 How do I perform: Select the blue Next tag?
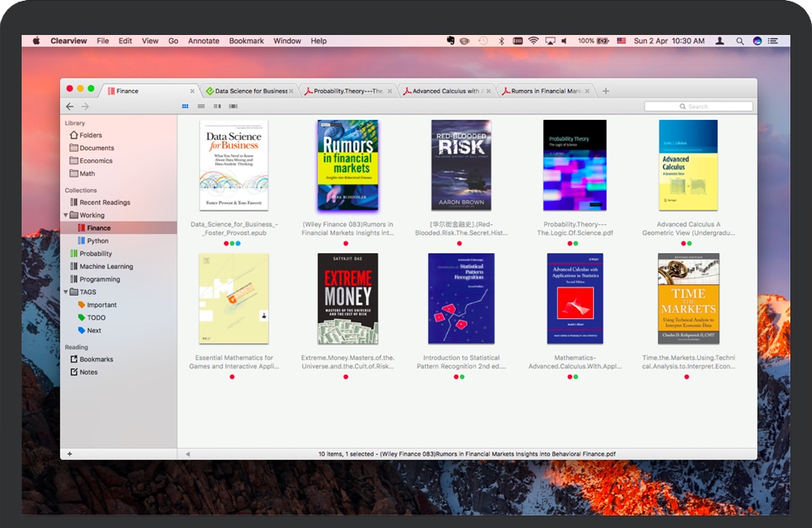point(94,331)
